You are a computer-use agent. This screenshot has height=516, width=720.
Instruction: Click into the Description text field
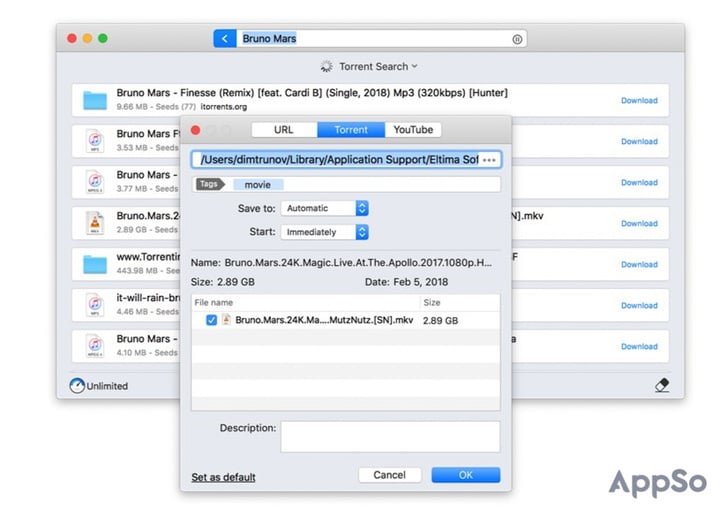[389, 436]
